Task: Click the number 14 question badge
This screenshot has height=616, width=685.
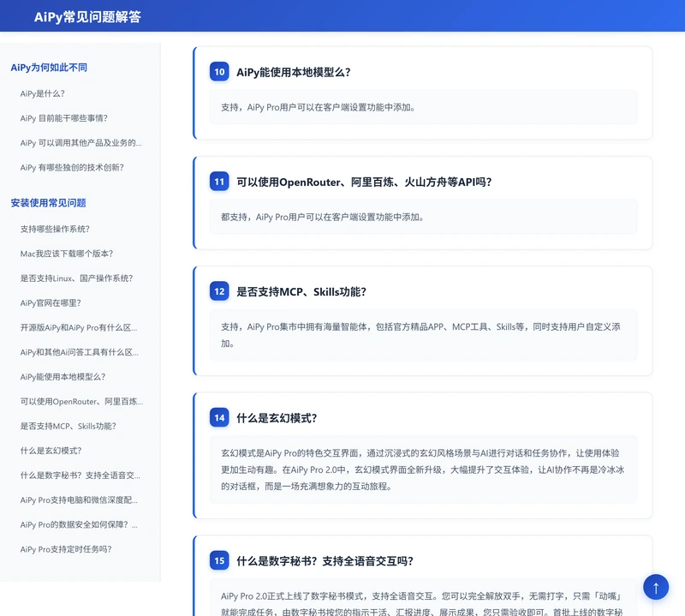Action: coord(219,417)
